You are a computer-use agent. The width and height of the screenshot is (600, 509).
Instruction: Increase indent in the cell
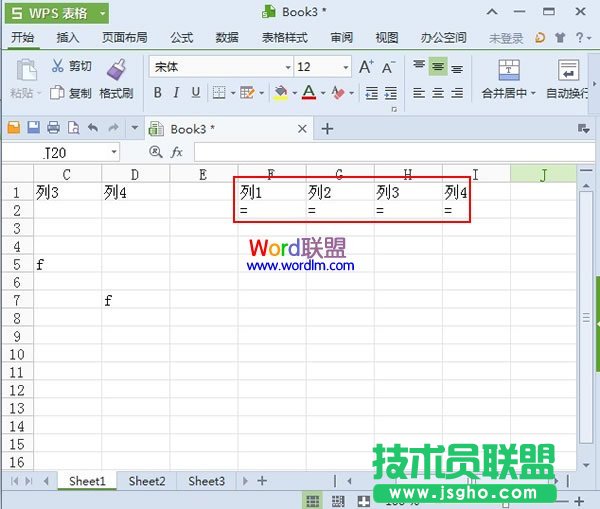click(391, 93)
